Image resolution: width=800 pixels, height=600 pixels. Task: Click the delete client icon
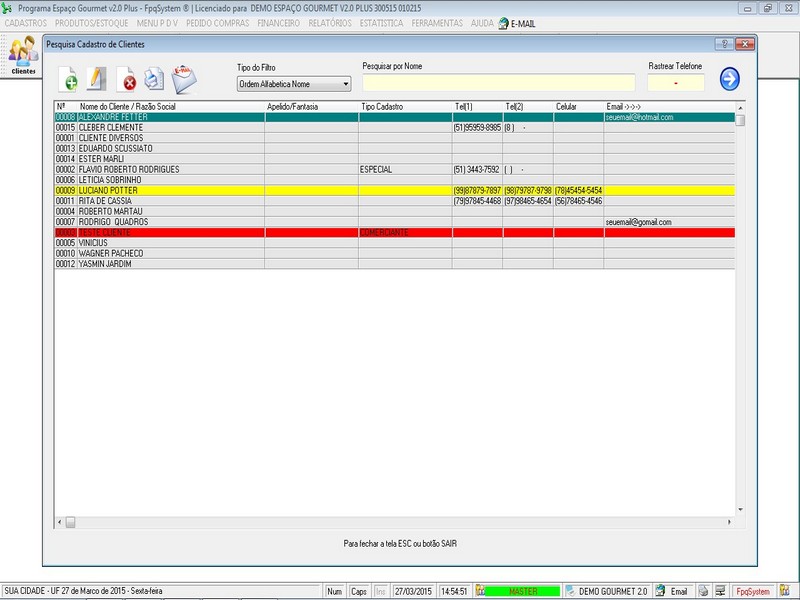click(x=127, y=79)
